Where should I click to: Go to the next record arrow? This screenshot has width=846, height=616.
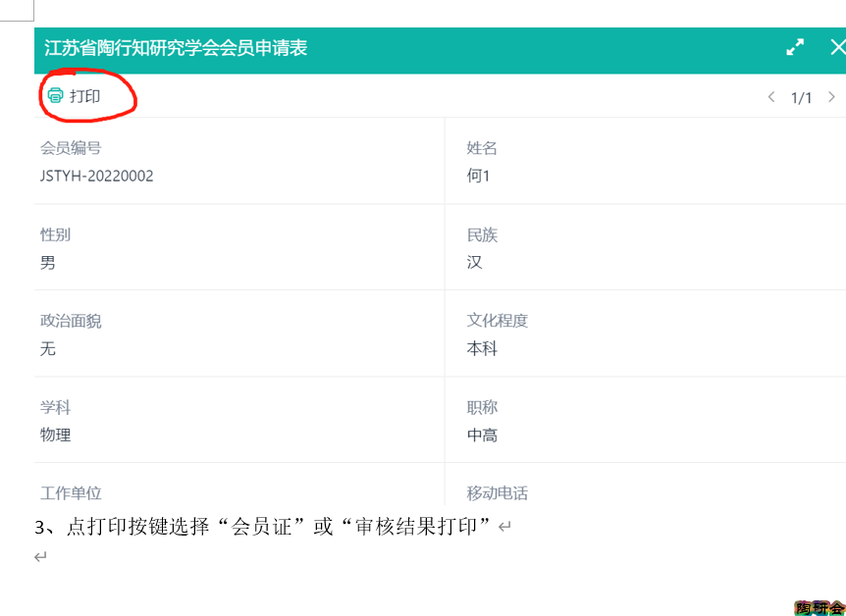coord(831,97)
